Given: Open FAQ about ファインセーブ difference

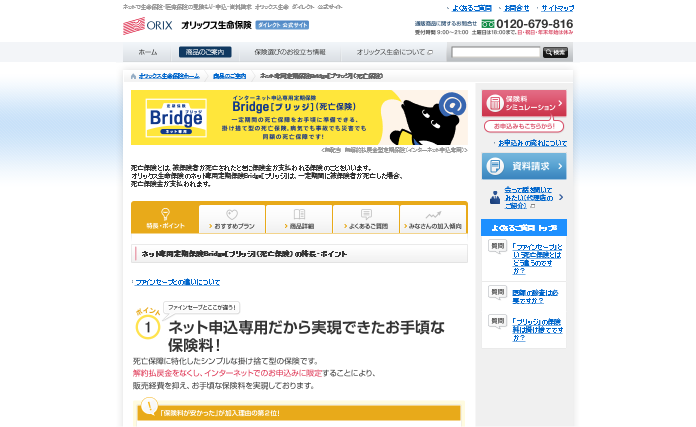Looking at the screenshot, I should (x=538, y=259).
